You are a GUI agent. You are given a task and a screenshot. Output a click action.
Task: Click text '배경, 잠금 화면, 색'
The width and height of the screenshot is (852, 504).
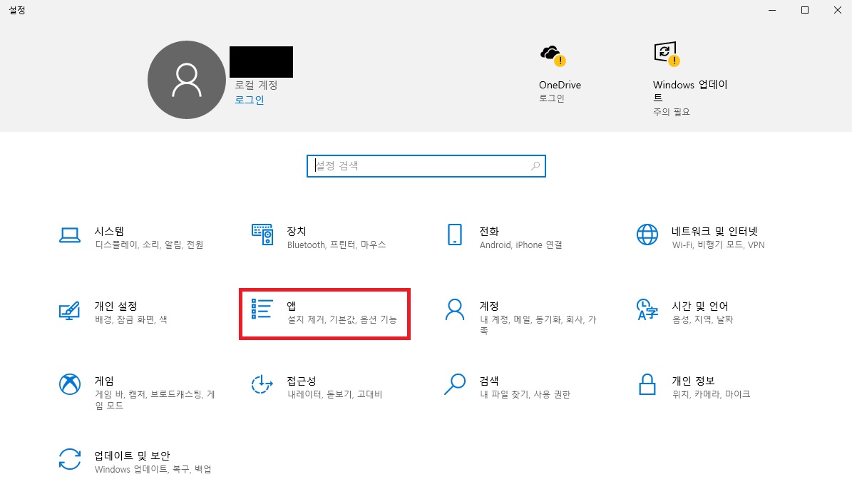[x=131, y=319]
